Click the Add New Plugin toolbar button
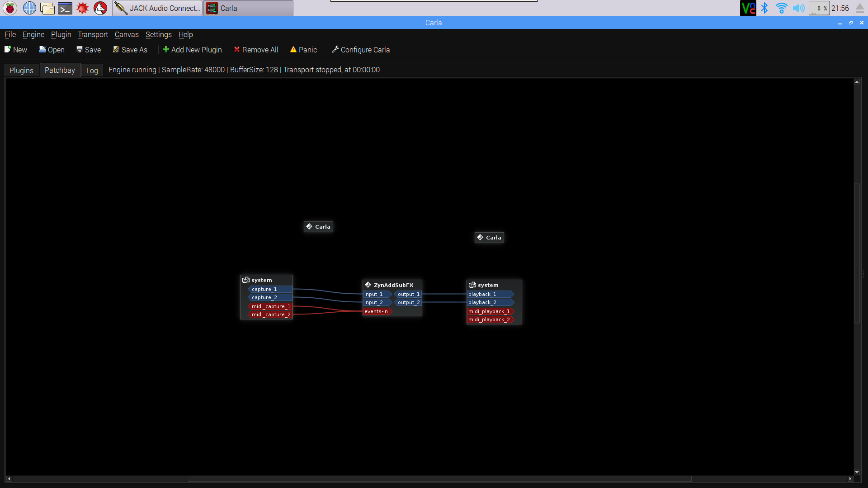Viewport: 868px width, 488px height. pyautogui.click(x=192, y=50)
